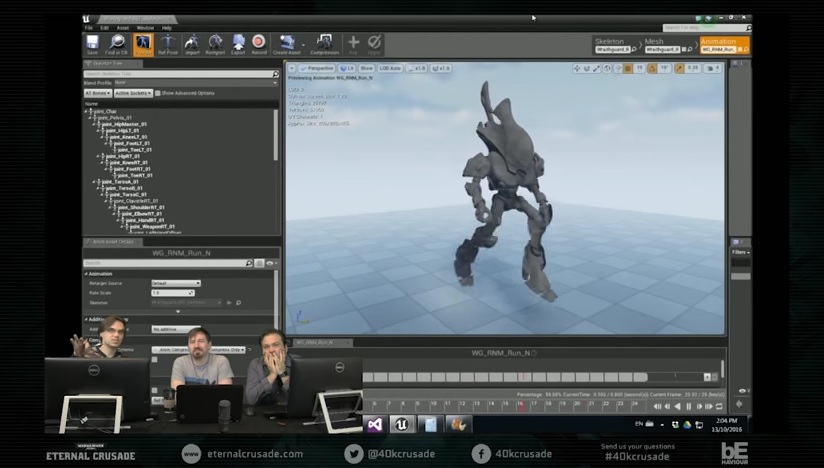The width and height of the screenshot is (824, 468).
Task: Click the Google Drive tray icon
Action: coord(686,424)
